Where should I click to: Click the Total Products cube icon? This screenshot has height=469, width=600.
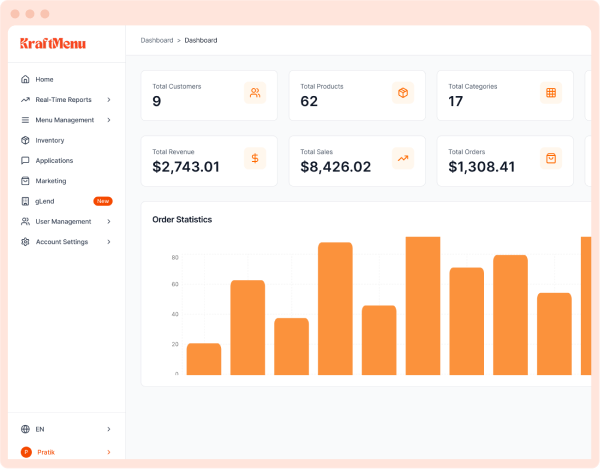pyautogui.click(x=403, y=93)
